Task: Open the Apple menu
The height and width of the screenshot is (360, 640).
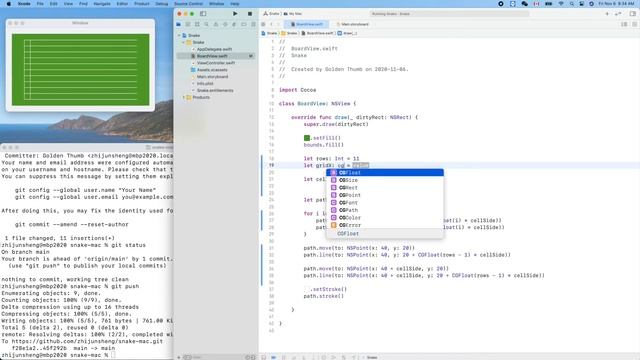Action: [x=9, y=4]
